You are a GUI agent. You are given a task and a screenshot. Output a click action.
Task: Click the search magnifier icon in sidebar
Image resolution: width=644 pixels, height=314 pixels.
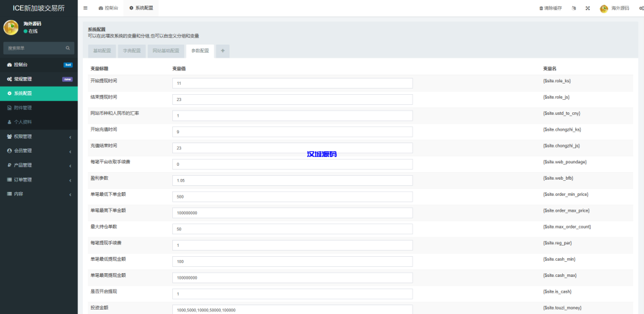68,48
